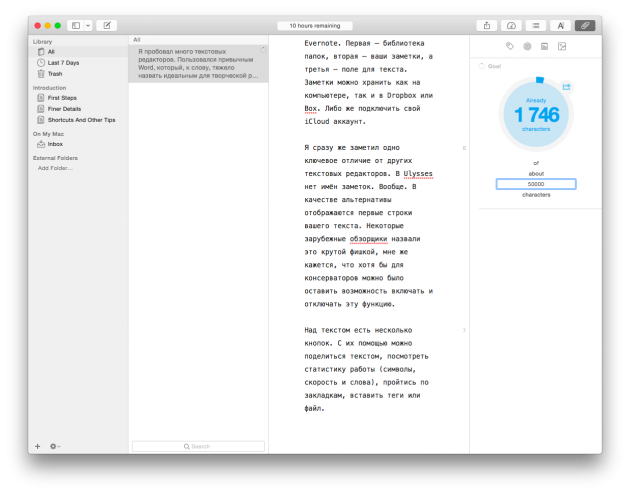Click the share goal icon on circle

(x=567, y=88)
